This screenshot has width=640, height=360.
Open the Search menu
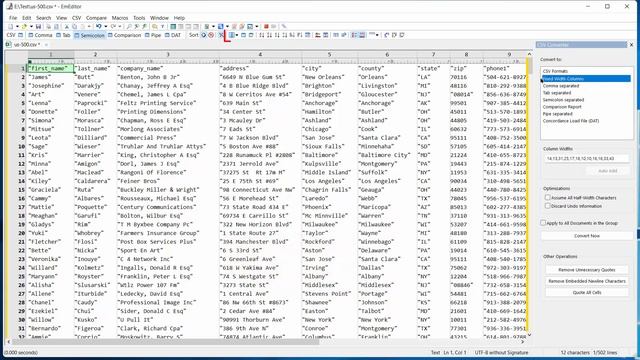coord(43,18)
